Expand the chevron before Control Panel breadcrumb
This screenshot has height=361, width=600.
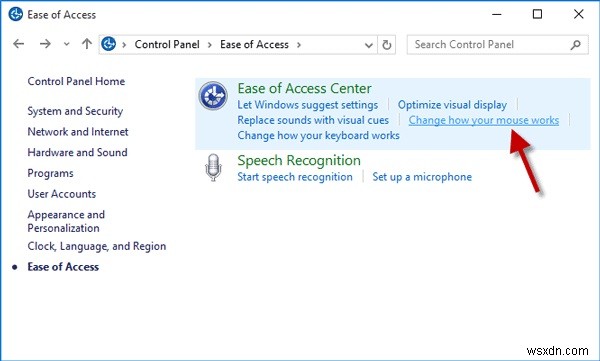[124, 45]
